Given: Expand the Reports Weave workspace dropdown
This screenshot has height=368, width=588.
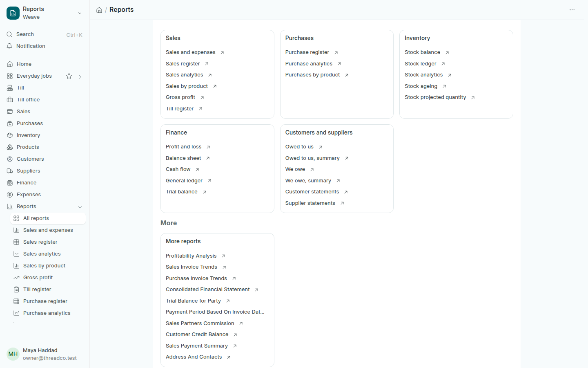Looking at the screenshot, I should click(x=80, y=13).
